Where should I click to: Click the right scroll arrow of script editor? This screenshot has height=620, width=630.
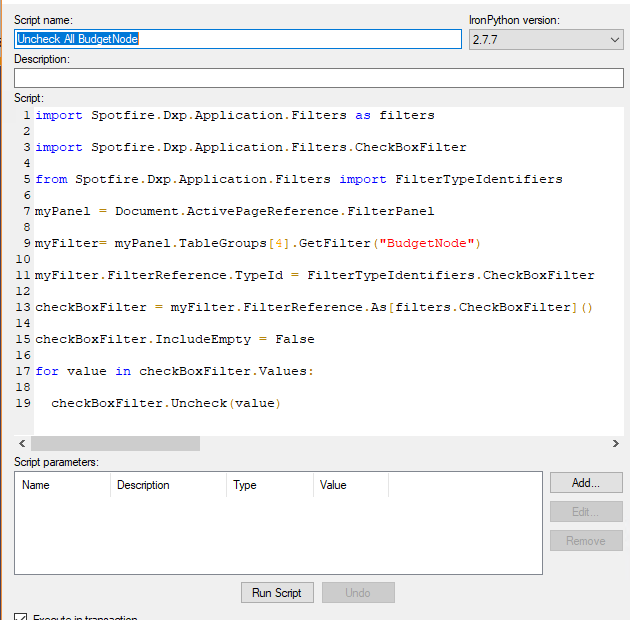tap(616, 443)
